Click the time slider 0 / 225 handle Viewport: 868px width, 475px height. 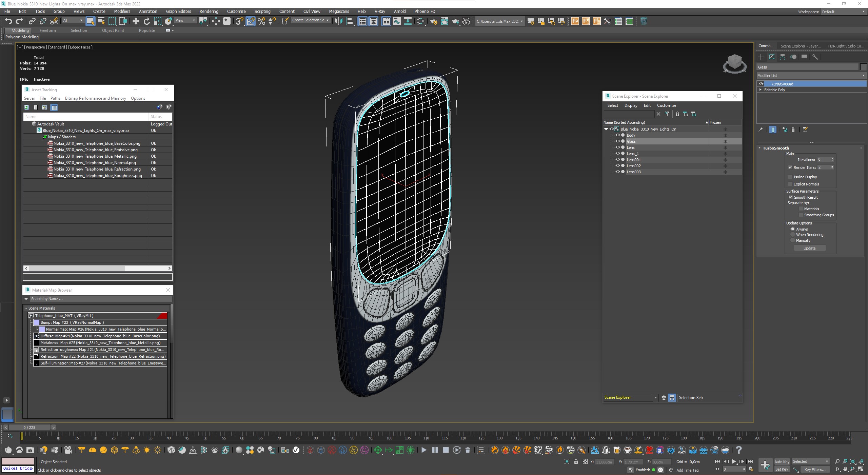29,428
